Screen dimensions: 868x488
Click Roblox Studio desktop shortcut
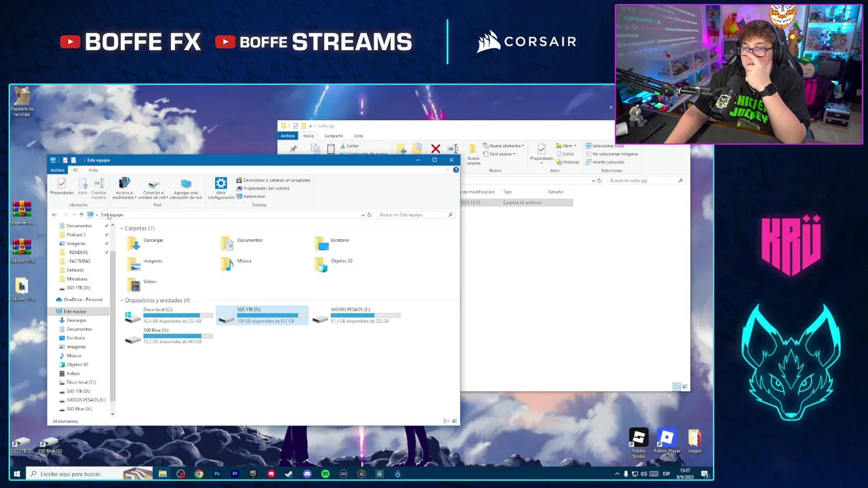(638, 442)
